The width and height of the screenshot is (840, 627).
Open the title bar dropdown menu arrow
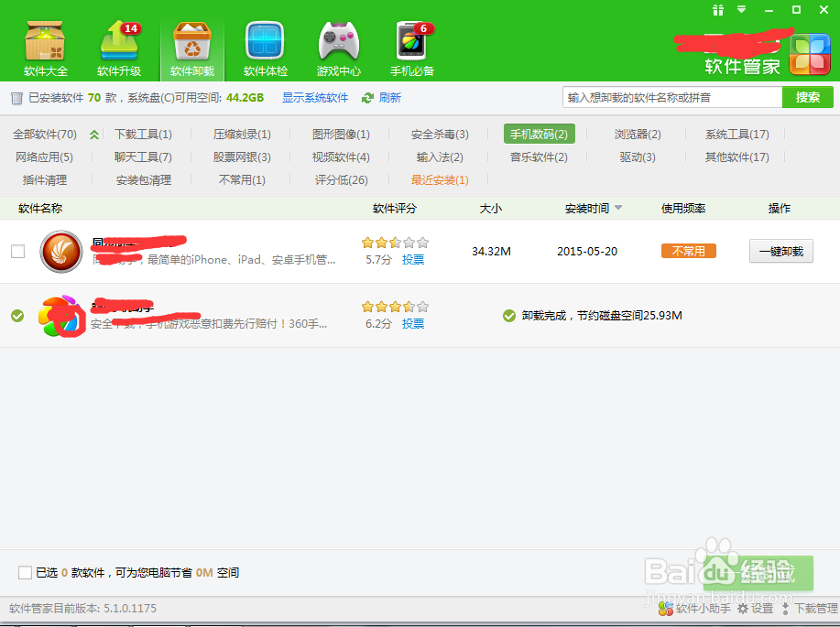point(742,9)
